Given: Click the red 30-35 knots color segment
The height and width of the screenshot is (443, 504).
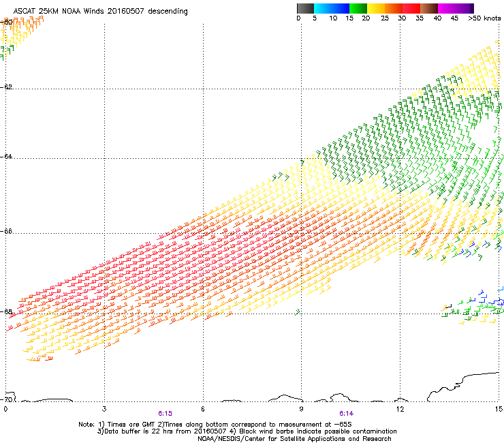Looking at the screenshot, I should [x=411, y=8].
